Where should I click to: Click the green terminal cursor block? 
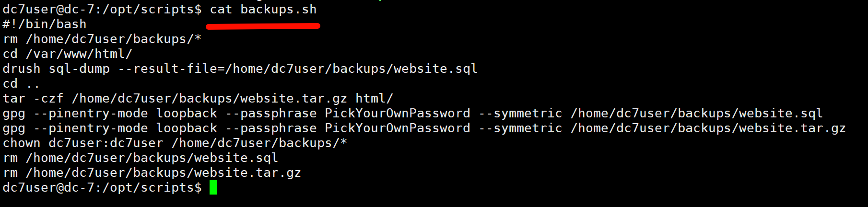click(x=213, y=187)
